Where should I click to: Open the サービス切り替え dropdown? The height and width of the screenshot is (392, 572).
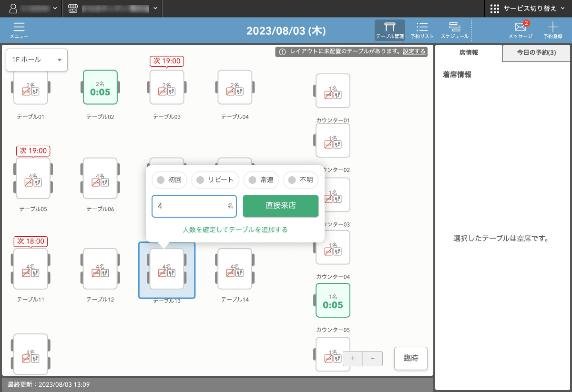527,9
